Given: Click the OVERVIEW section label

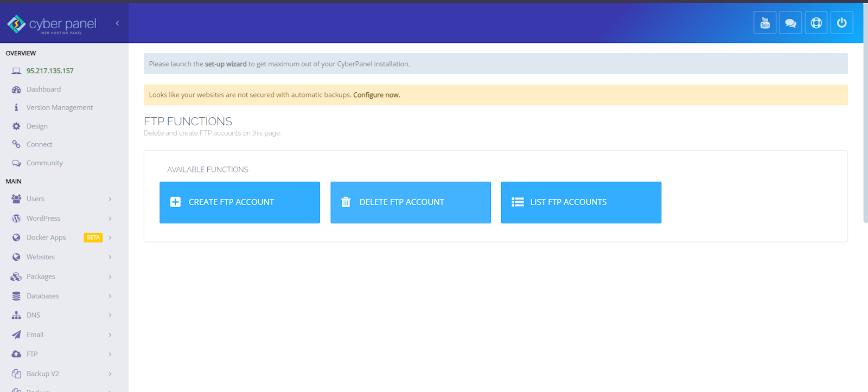Looking at the screenshot, I should (x=21, y=53).
